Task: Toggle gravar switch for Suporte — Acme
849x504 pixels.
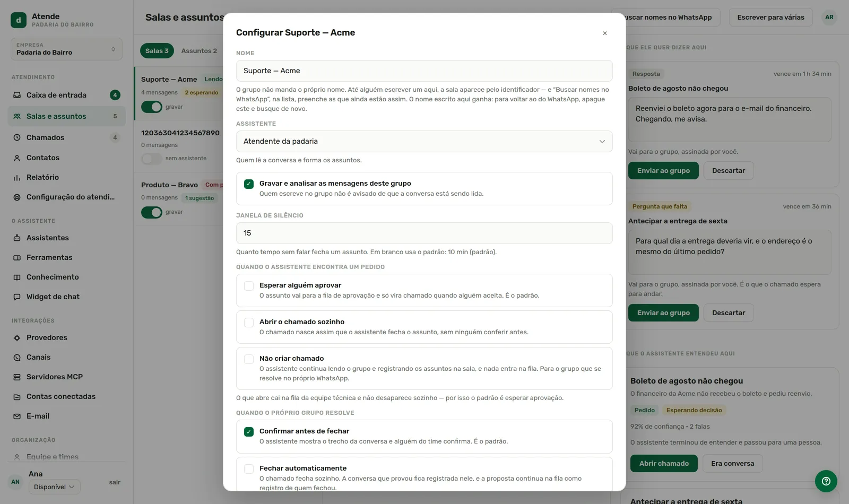Action: coord(152,107)
